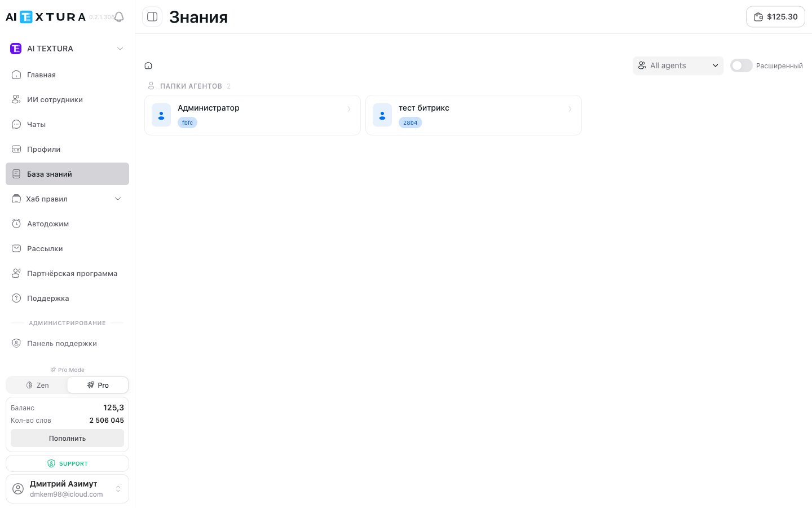Click the Партнёрская программа icon
Image resolution: width=812 pixels, height=508 pixels.
click(16, 273)
